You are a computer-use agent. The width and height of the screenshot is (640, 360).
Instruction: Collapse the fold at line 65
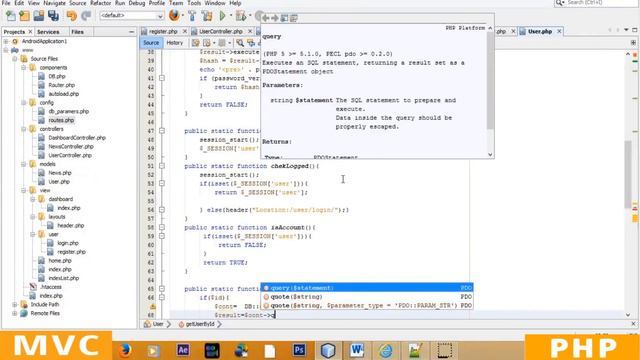[x=162, y=289]
